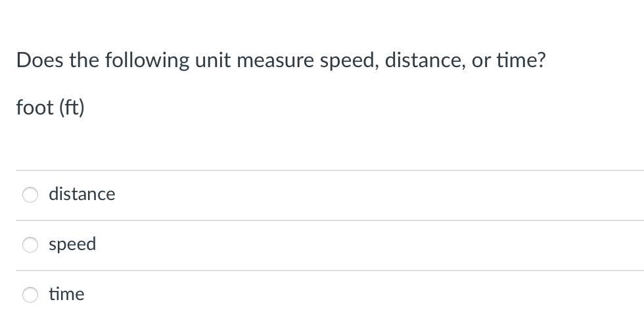
Task: Select the distance radio button
Action: click(30, 195)
